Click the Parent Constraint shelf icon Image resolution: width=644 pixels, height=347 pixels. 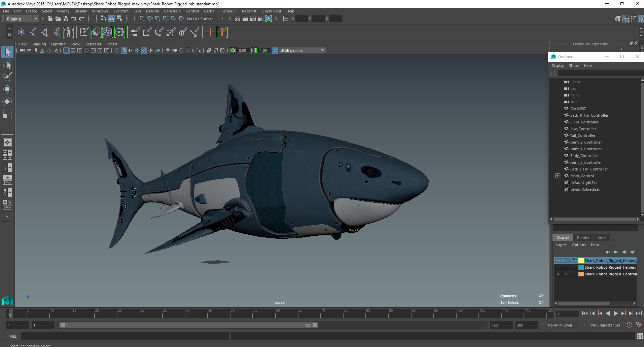(135, 32)
